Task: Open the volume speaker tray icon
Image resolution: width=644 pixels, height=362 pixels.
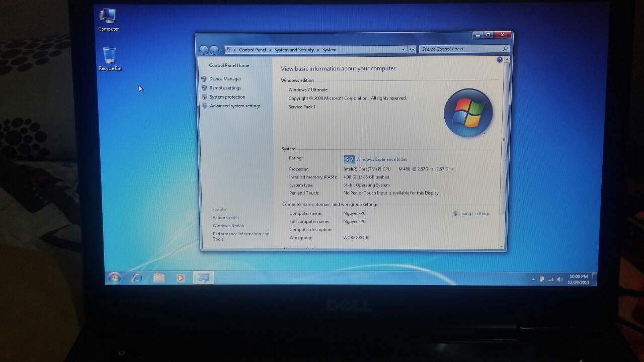Action: (560, 280)
